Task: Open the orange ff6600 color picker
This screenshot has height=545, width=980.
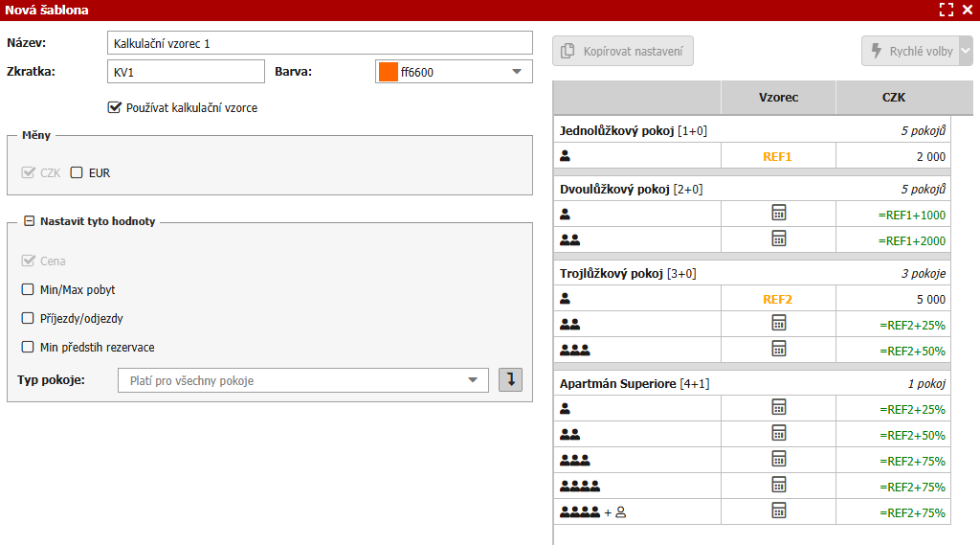Action: click(x=454, y=71)
